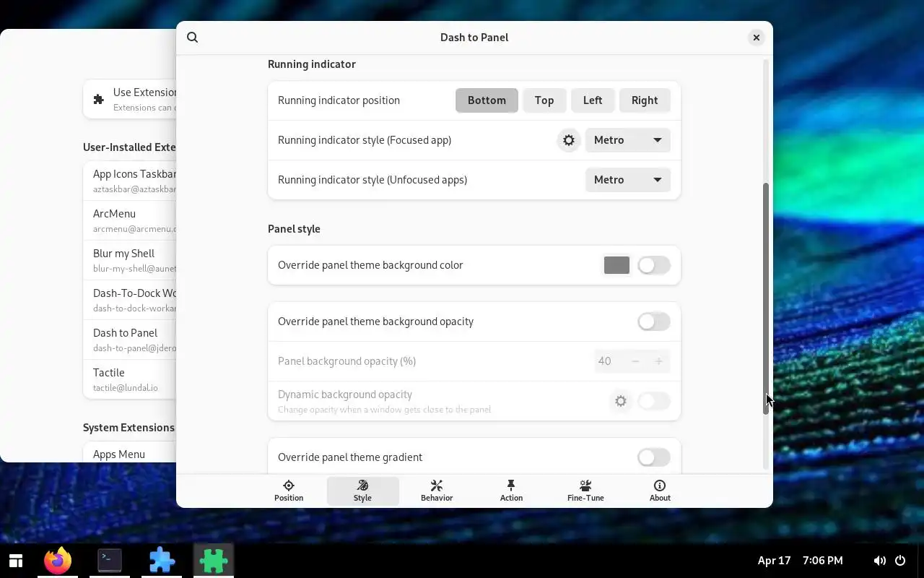Screen dimensions: 924x578
Task: Launch Firefox from the taskbar
Action: [58, 561]
